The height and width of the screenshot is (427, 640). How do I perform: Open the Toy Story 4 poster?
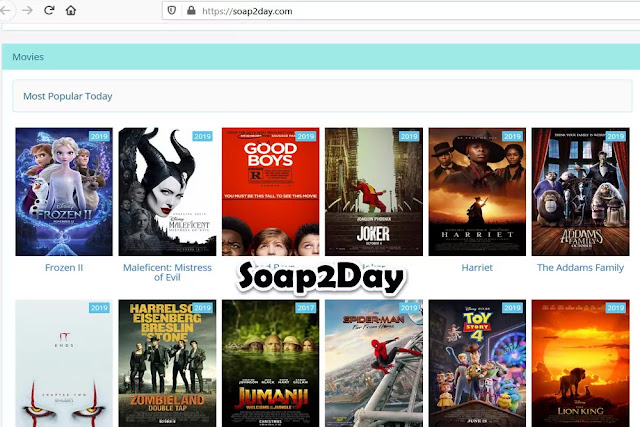[477, 363]
